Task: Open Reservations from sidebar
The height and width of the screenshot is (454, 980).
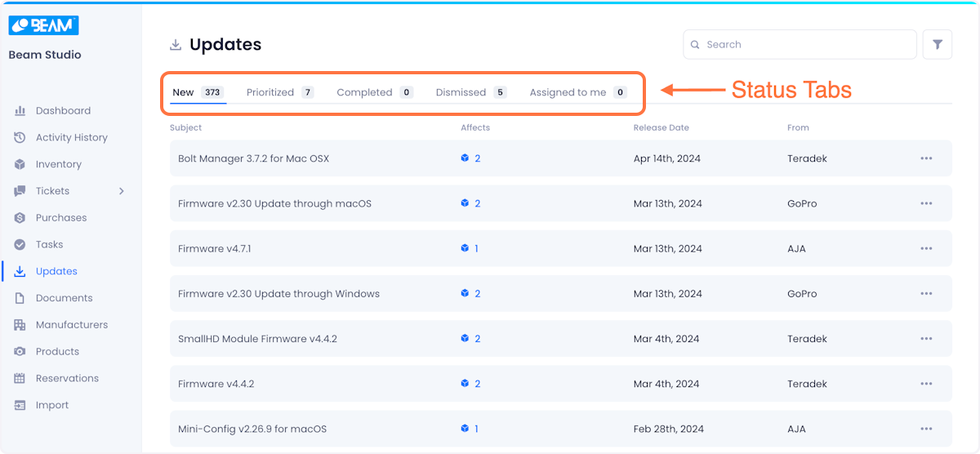Action: (67, 378)
